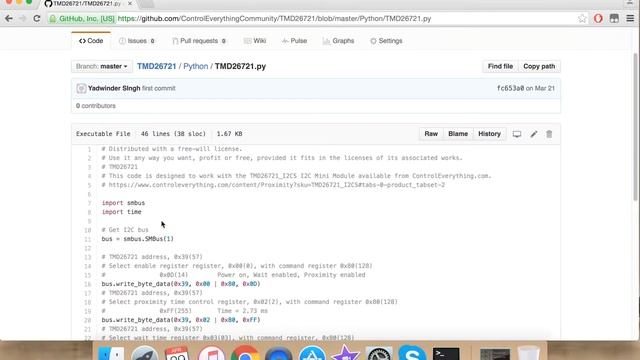
Task: Open commit fc653a0
Action: 510,88
